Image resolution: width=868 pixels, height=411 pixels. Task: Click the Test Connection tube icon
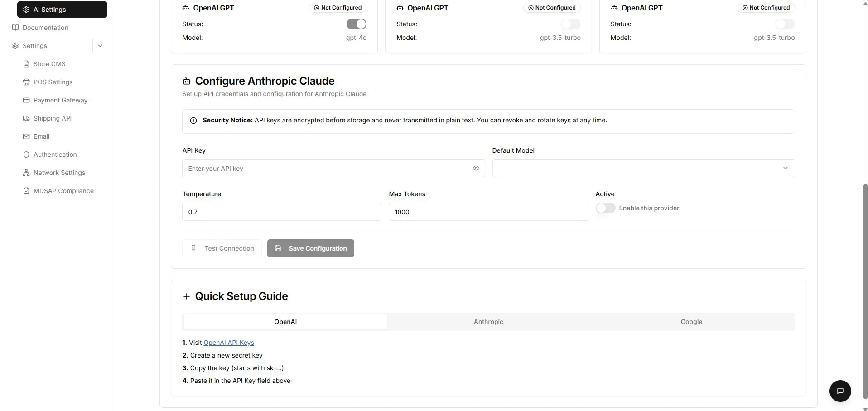click(193, 248)
